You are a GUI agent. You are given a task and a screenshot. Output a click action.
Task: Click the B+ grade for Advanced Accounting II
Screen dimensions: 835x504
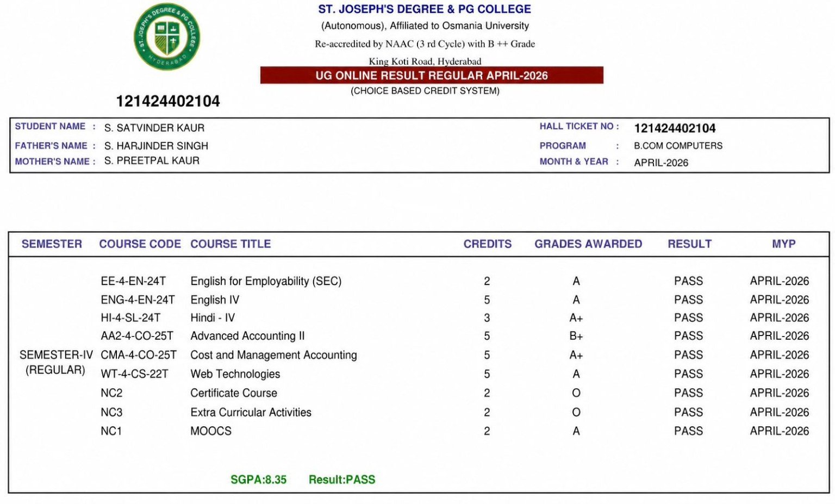click(x=576, y=336)
